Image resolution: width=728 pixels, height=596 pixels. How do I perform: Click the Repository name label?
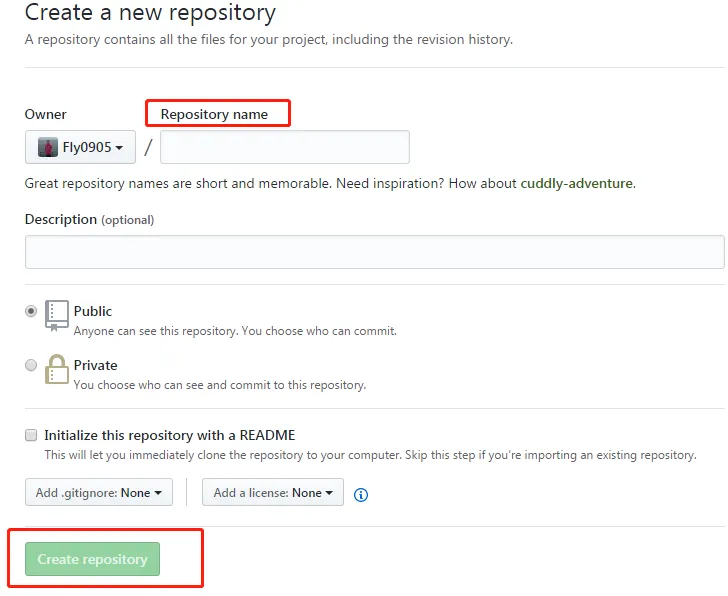click(214, 114)
